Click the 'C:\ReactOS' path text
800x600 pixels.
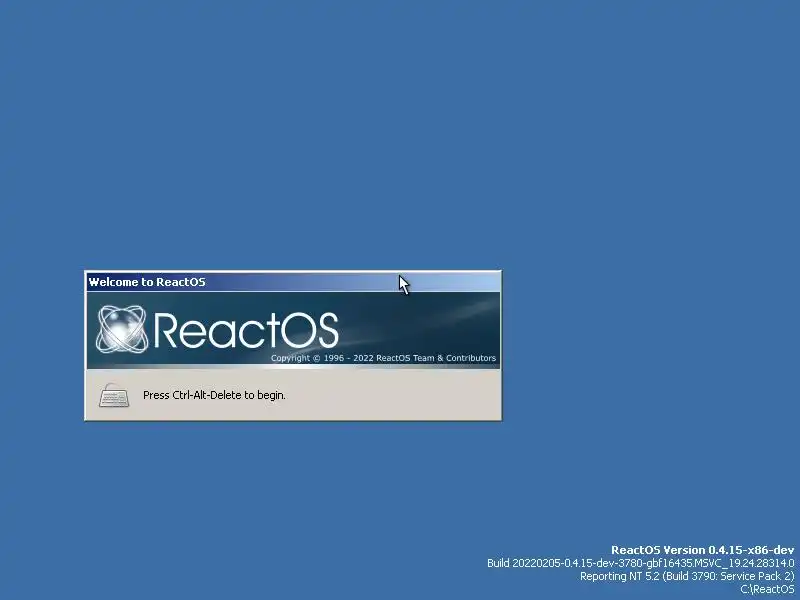click(x=767, y=589)
